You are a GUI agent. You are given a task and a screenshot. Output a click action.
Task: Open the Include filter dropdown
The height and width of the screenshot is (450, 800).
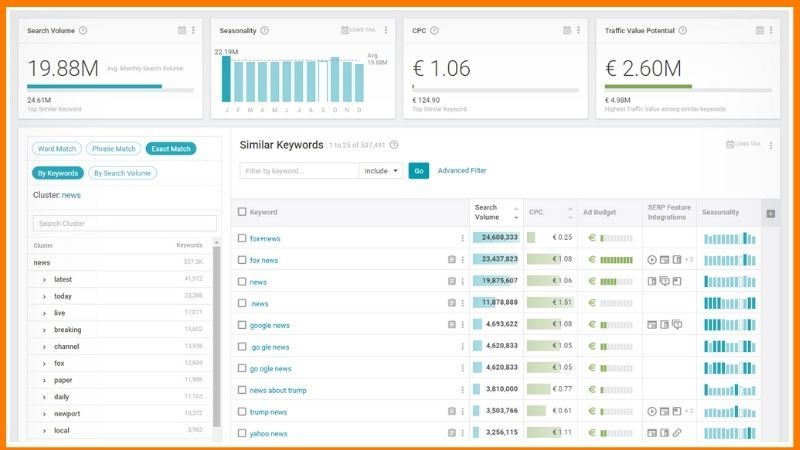(x=381, y=171)
